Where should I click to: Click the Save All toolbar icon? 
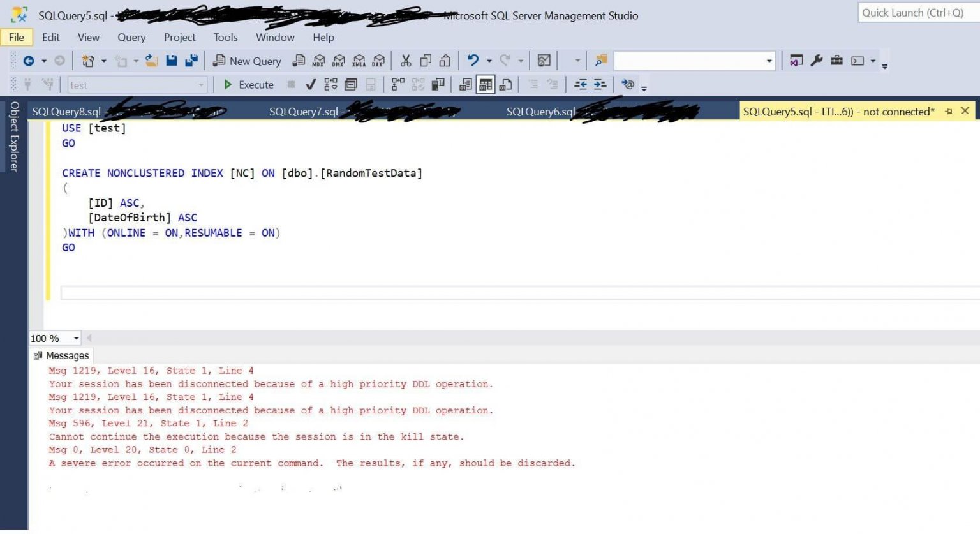coord(191,61)
